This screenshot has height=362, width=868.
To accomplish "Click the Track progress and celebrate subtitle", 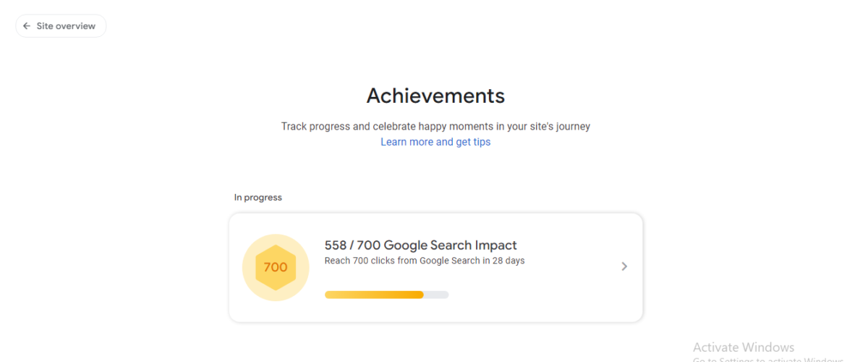I will point(435,126).
